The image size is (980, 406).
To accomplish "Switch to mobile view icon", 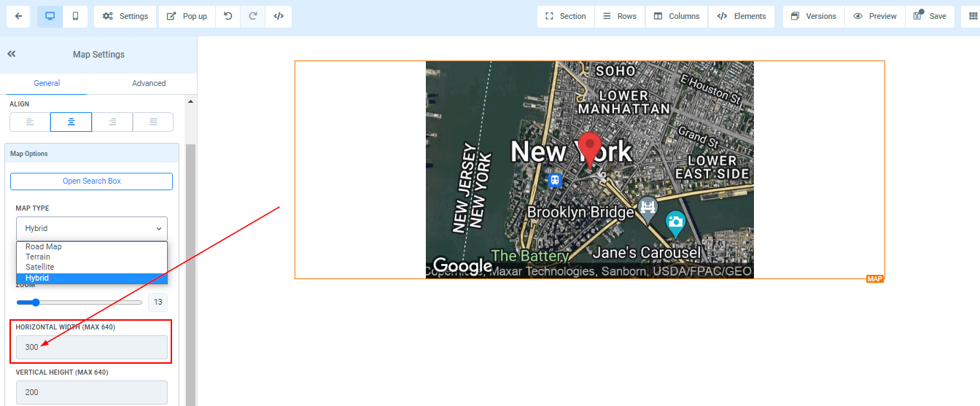I will (x=75, y=16).
